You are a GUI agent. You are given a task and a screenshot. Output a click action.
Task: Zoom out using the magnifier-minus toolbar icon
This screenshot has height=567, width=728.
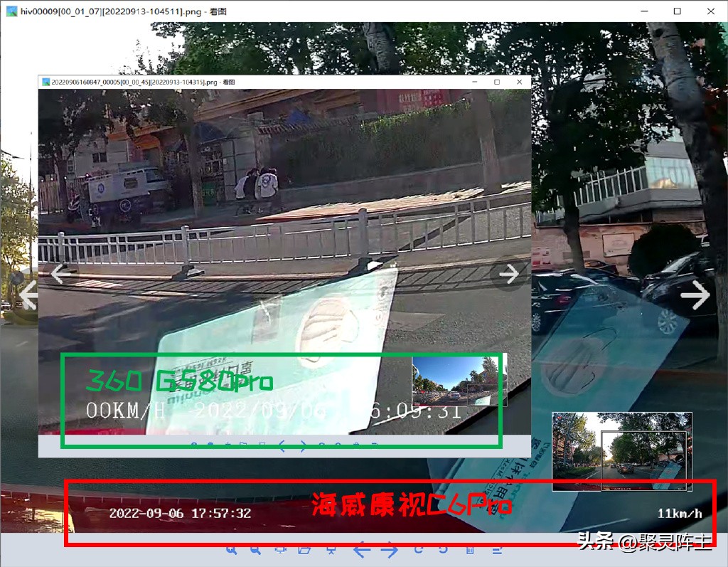[x=255, y=550]
